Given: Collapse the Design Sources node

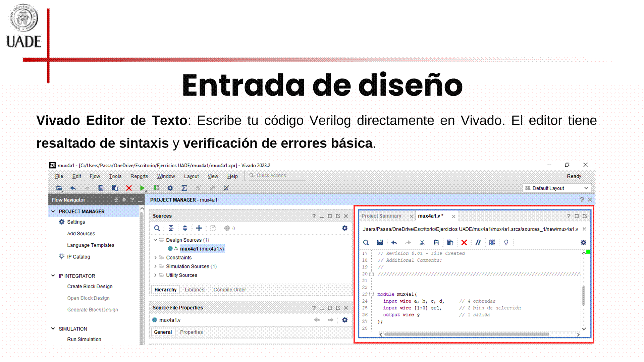Looking at the screenshot, I should pyautogui.click(x=155, y=240).
